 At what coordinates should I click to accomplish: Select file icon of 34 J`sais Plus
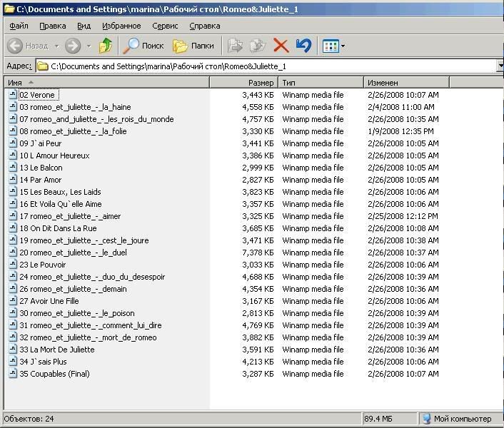(x=13, y=362)
